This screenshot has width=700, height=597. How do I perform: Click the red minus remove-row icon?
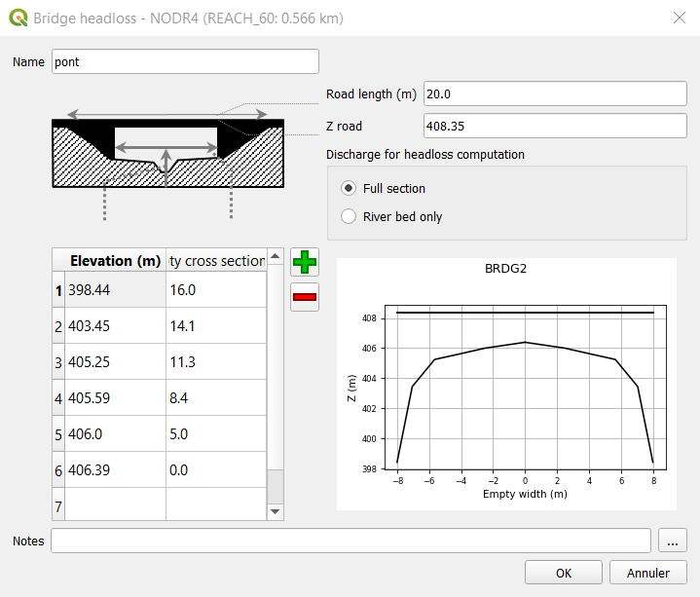pyautogui.click(x=305, y=297)
